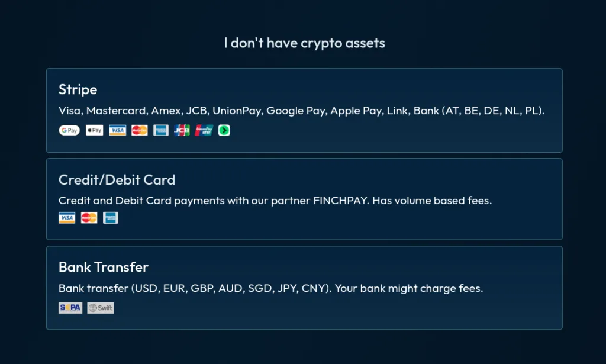Select the Visa icon in Stripe card
The image size is (606, 364).
[118, 130]
